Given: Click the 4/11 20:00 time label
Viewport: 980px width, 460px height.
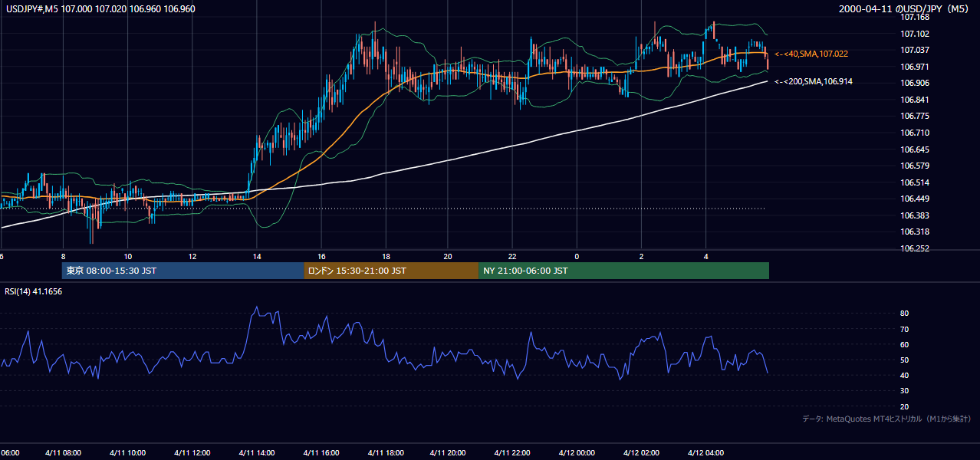Looking at the screenshot, I should 449,452.
